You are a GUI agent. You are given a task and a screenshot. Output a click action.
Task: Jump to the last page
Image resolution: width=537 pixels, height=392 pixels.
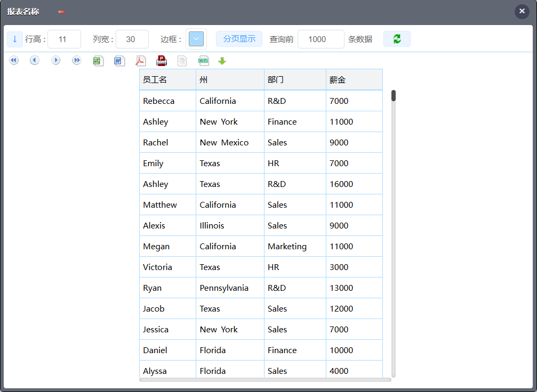pyautogui.click(x=77, y=61)
